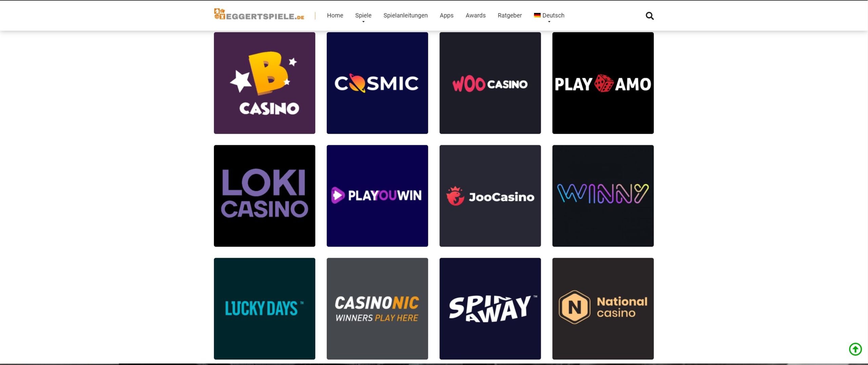Open the Spielanleitungen menu item
The image size is (868, 365).
click(x=406, y=15)
